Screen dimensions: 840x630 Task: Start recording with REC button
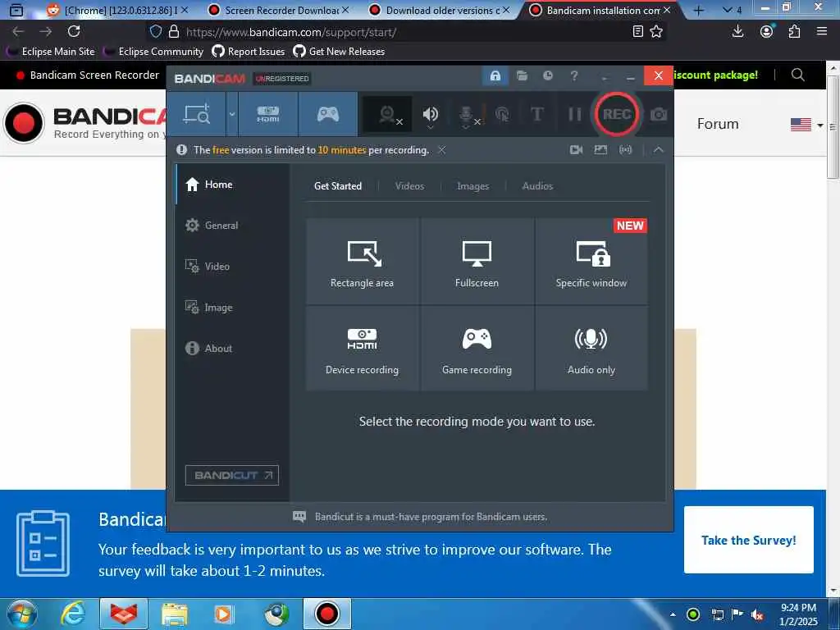(617, 114)
